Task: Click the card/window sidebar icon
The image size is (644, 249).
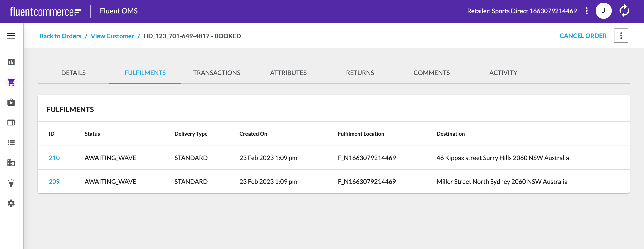Action: 11,122
